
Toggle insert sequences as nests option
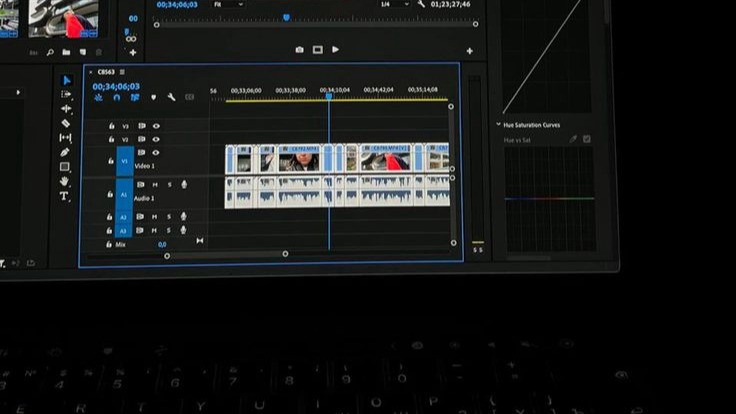[98, 98]
